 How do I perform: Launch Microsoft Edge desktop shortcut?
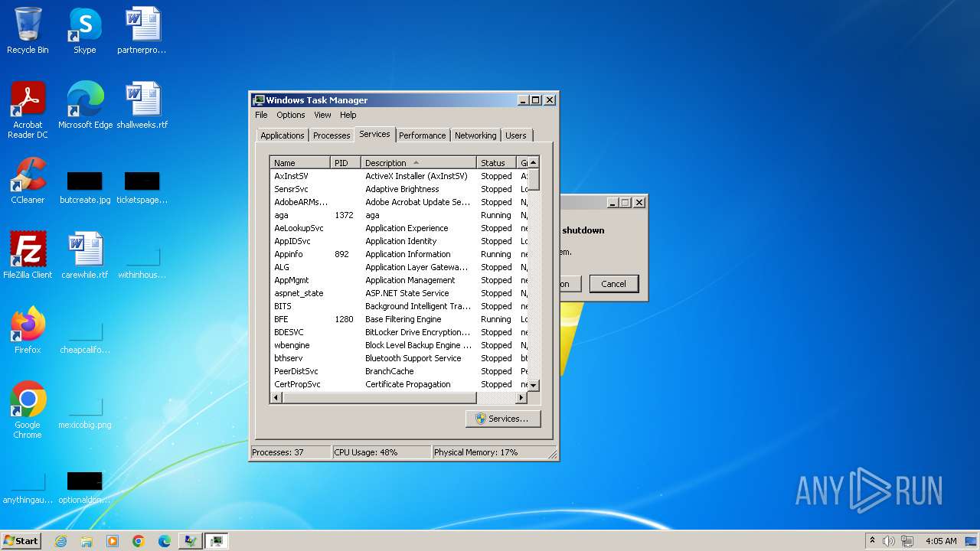pyautogui.click(x=85, y=105)
